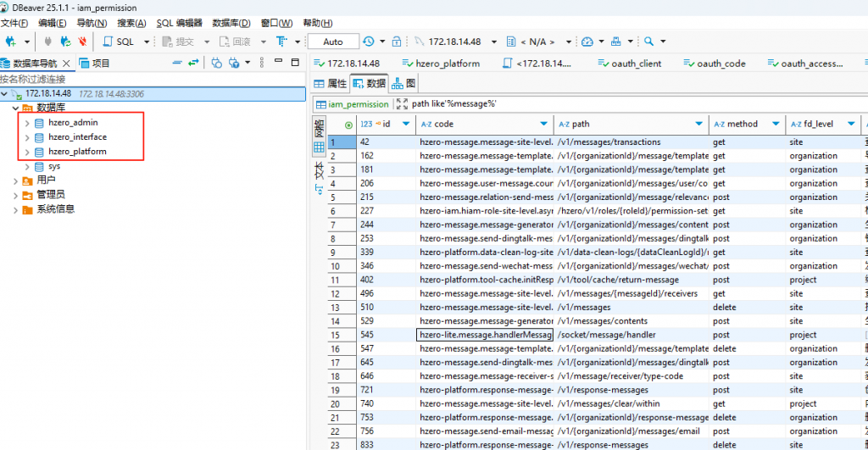Click the Auto commit mode button

coord(333,42)
